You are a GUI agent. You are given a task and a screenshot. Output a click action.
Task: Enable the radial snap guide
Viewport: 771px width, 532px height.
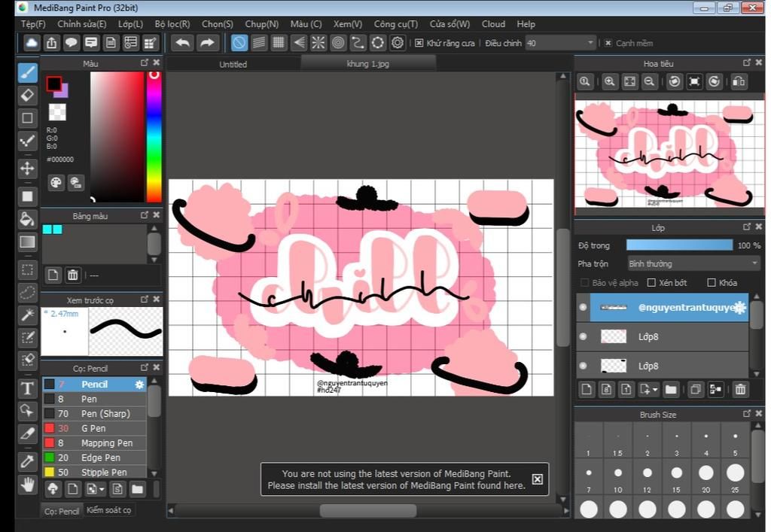pos(318,43)
